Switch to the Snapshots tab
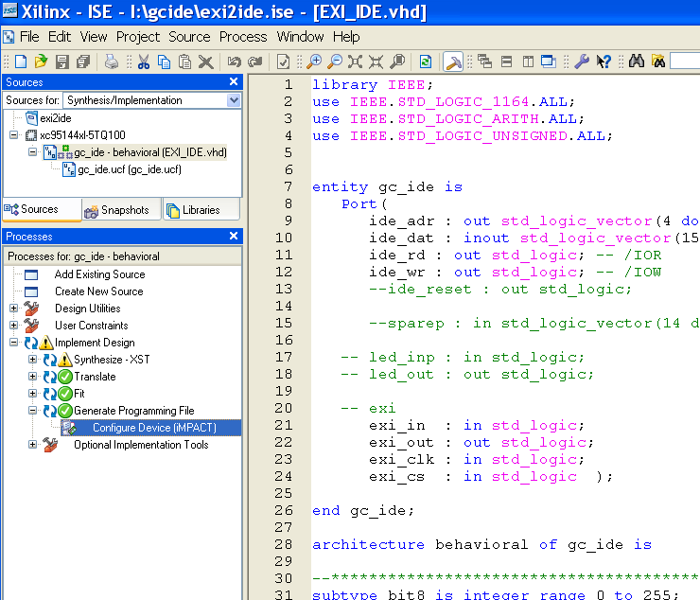 point(121,210)
